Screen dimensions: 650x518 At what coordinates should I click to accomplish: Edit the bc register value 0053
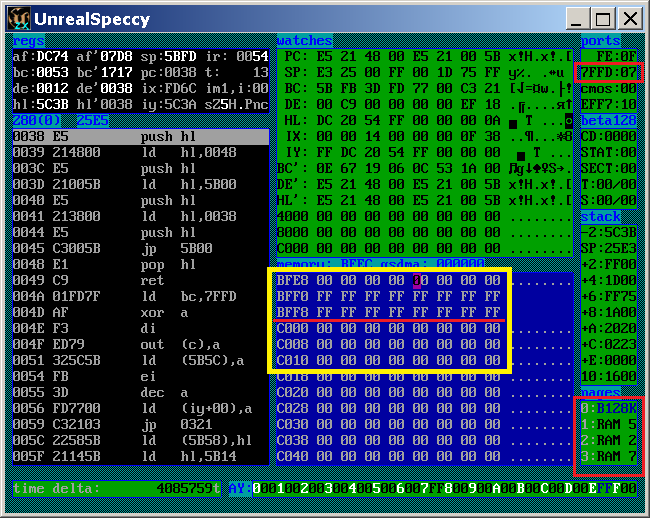52,73
